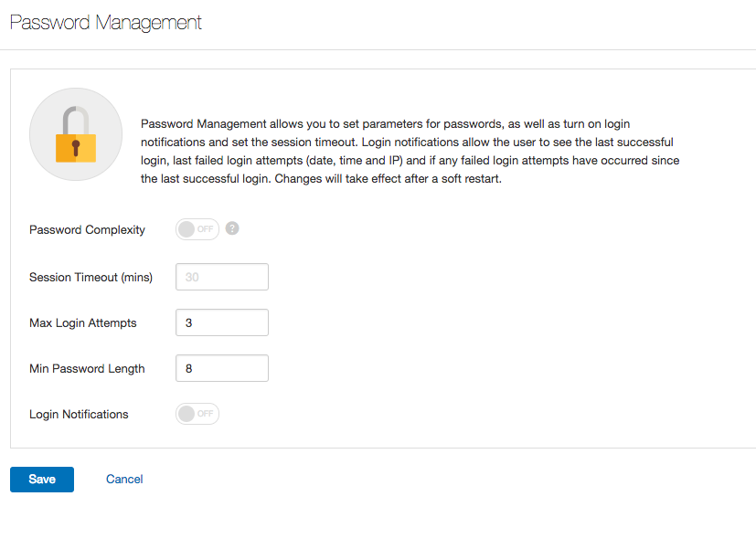
Task: Cancel the password management changes
Action: 124,480
